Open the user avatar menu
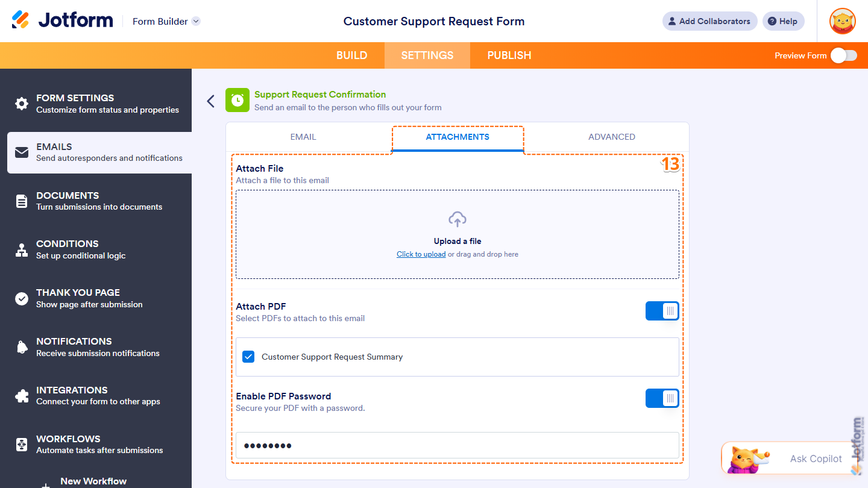The width and height of the screenshot is (868, 488). (x=842, y=21)
